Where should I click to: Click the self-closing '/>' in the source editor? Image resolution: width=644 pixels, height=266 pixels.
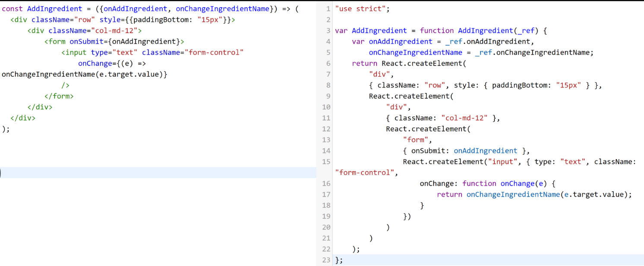pos(65,85)
